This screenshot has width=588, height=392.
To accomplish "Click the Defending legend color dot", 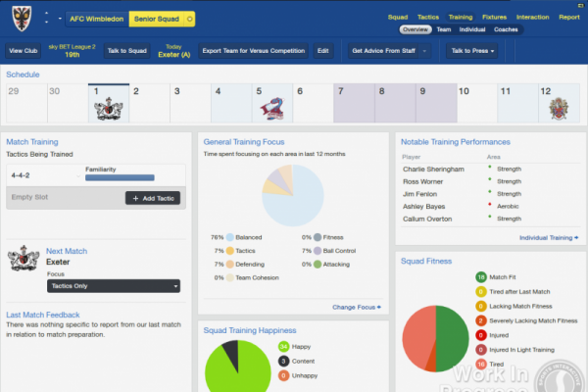I will 230,265.
